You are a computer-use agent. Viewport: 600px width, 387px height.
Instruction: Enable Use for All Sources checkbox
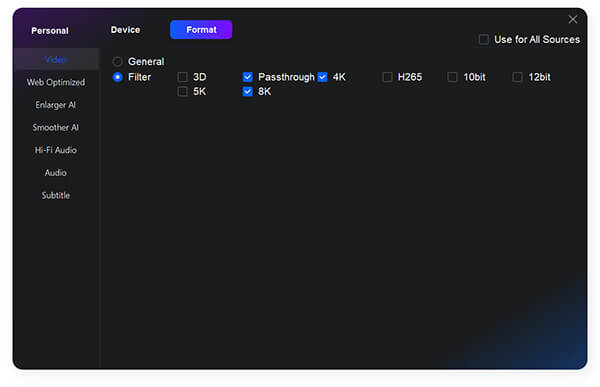484,39
